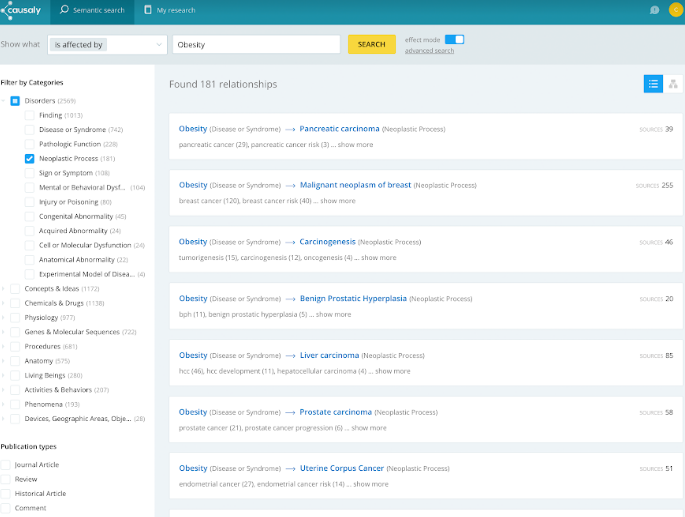The height and width of the screenshot is (517, 685).
Task: Switch to graph network view icon
Action: click(673, 84)
